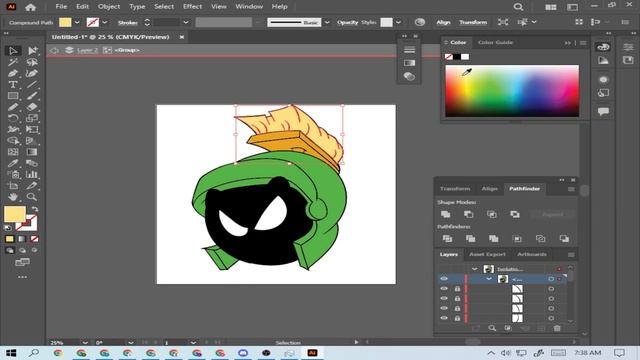
Task: Enable Draw Behind mode
Action: 22,250
